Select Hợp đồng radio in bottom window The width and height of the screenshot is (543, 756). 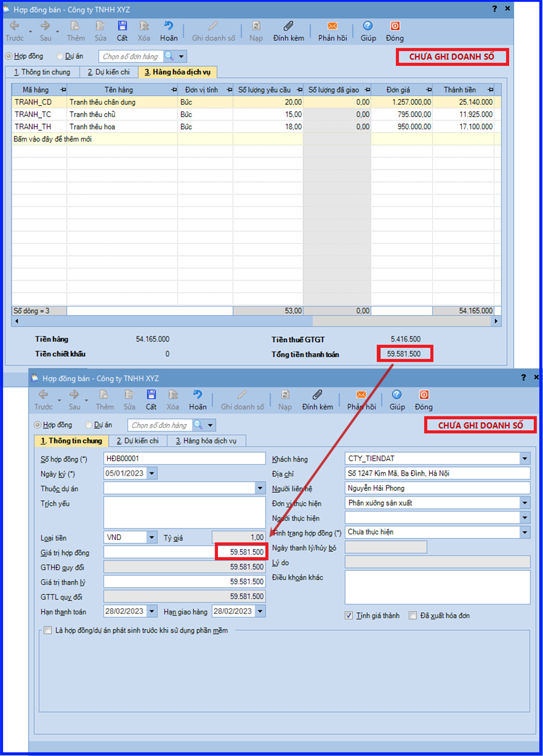[37, 425]
